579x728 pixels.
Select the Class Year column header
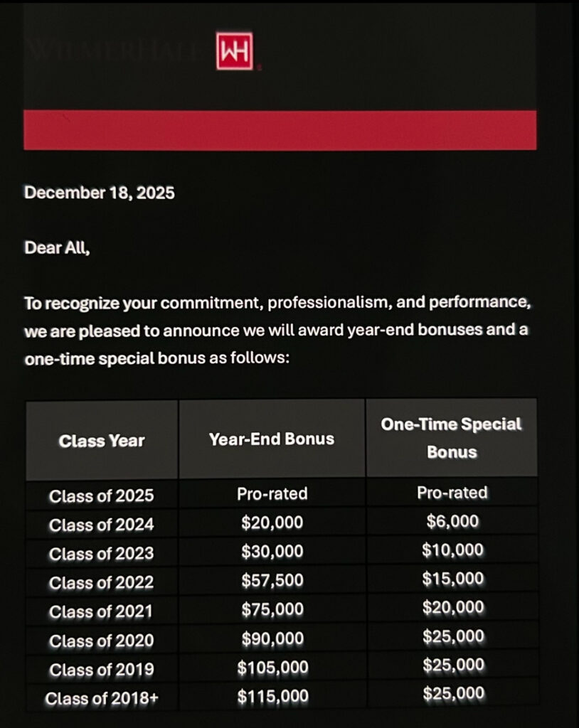point(102,441)
